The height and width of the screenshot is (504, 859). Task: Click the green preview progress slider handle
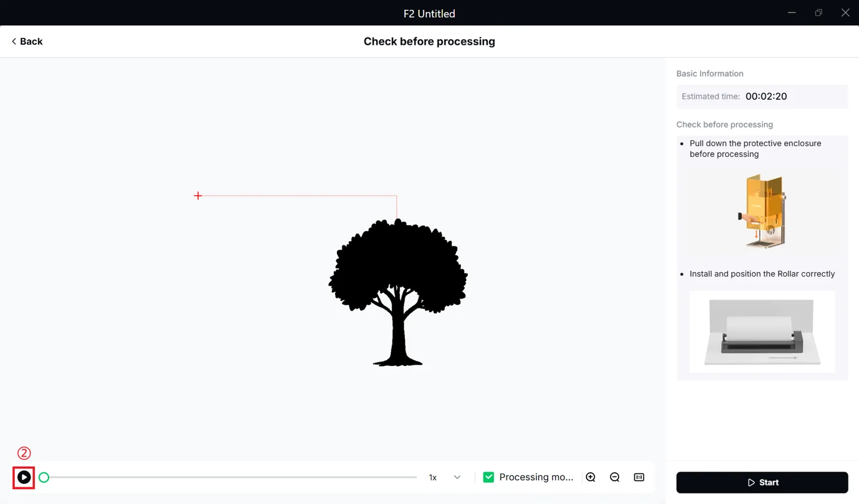tap(44, 477)
